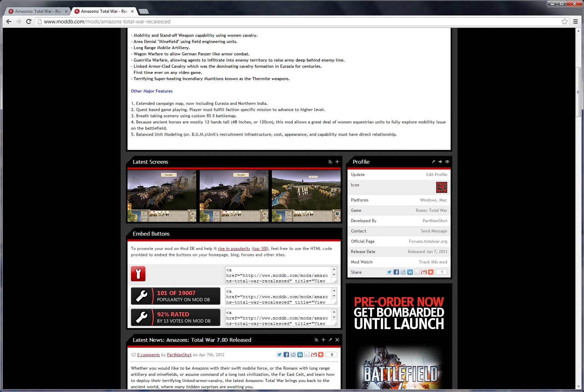The height and width of the screenshot is (392, 584).
Task: Click the browser back arrow
Action: [9, 21]
